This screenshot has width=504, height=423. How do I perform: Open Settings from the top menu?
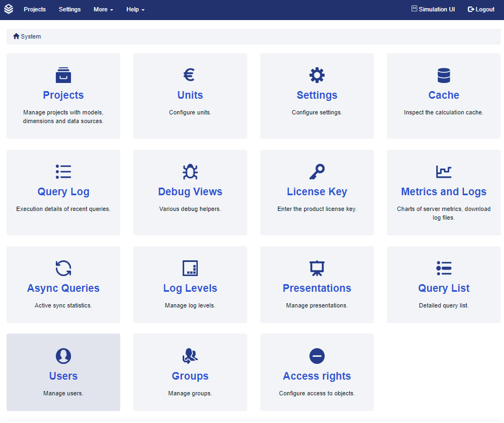click(69, 9)
